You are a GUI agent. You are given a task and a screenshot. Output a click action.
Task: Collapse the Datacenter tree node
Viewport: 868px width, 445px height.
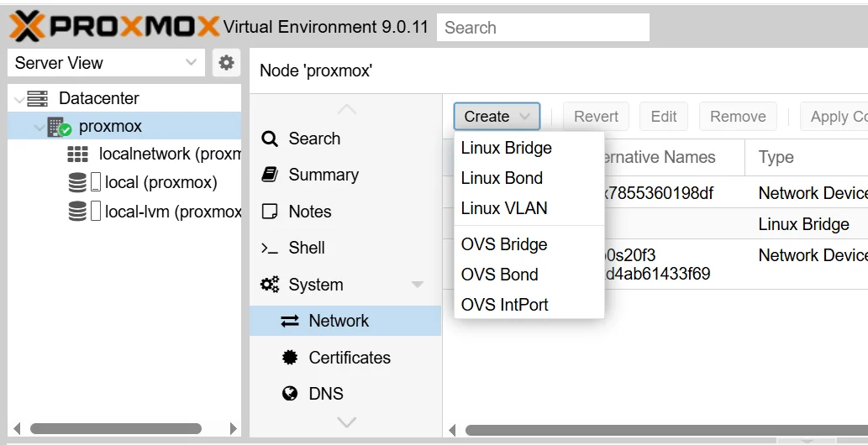tap(18, 100)
